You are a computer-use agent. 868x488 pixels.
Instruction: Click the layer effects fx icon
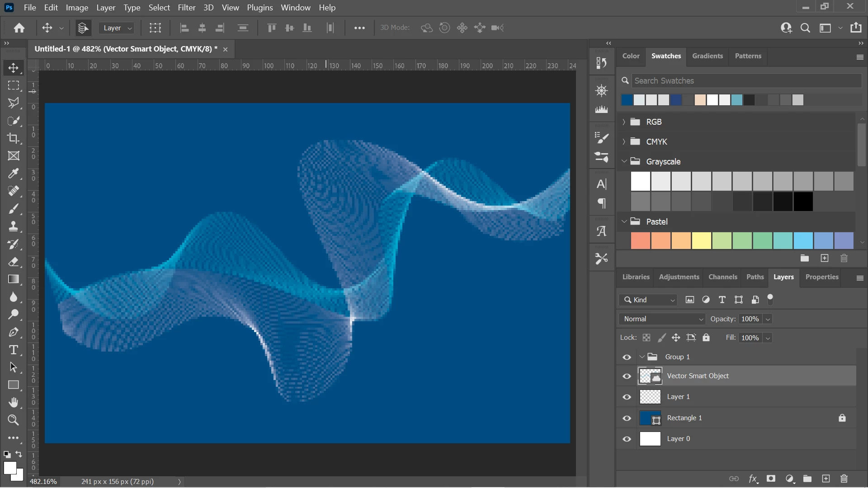tap(753, 479)
